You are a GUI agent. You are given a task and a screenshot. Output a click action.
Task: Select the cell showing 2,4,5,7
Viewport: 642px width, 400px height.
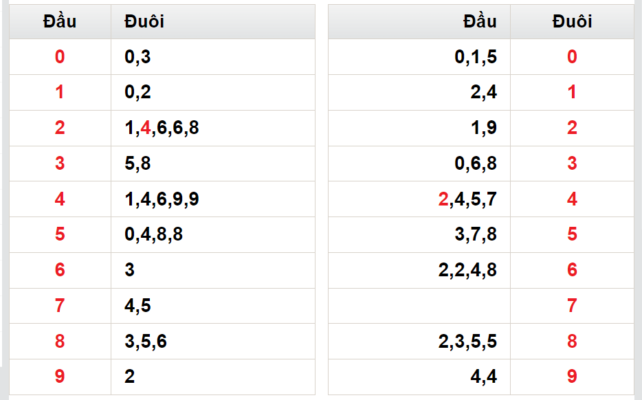click(x=419, y=199)
